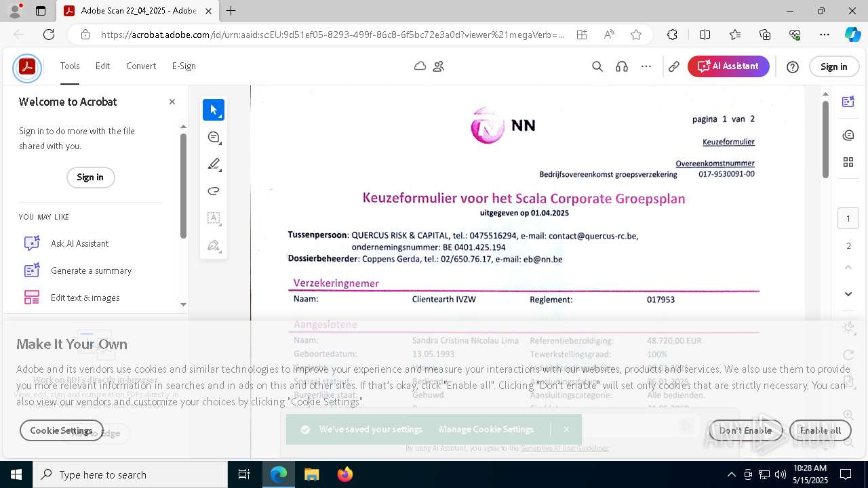Click the next page down chevron

pos(848,293)
